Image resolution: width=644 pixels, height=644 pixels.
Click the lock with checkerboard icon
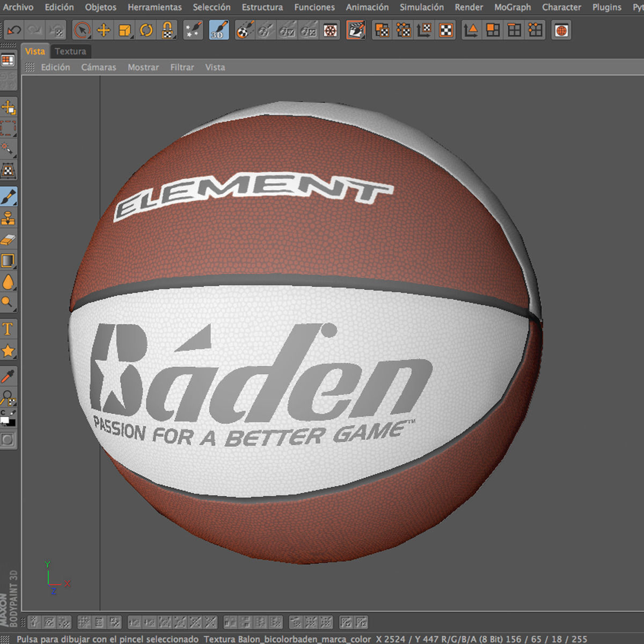pyautogui.click(x=167, y=30)
